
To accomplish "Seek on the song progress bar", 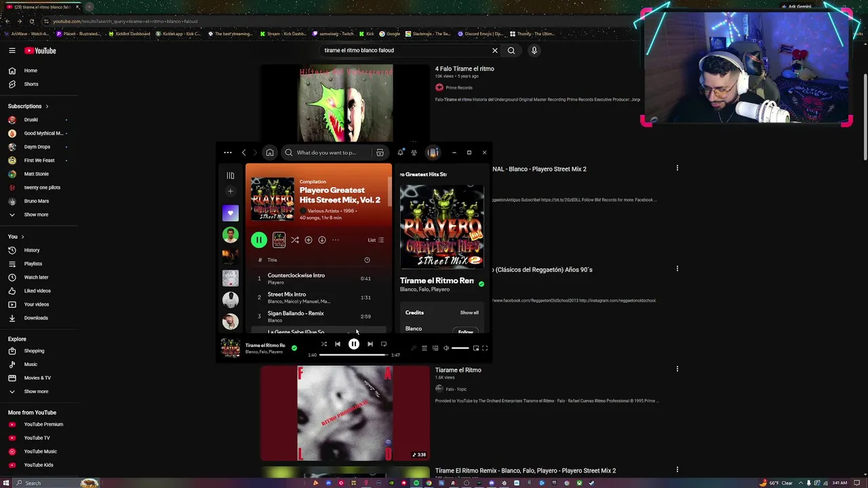I will pyautogui.click(x=353, y=354).
